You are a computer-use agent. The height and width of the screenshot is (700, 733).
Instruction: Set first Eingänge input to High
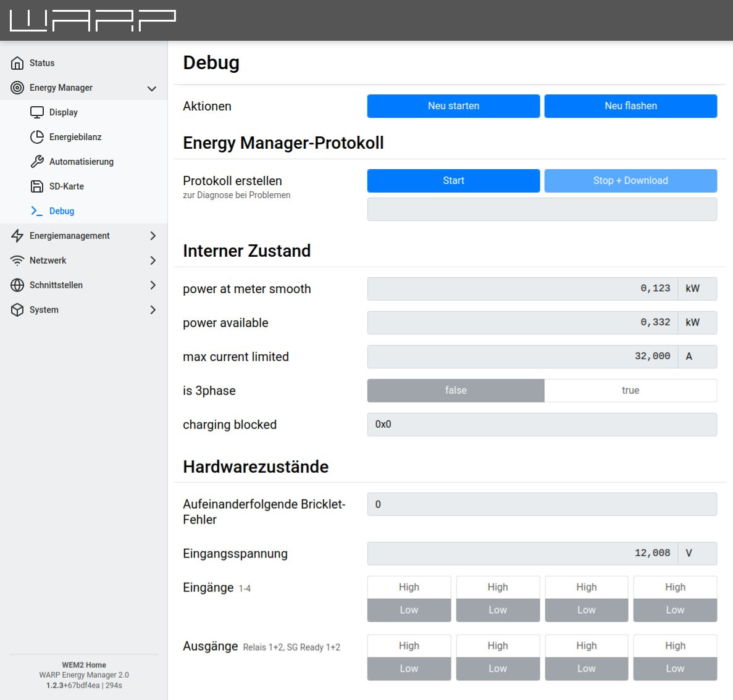(x=409, y=587)
